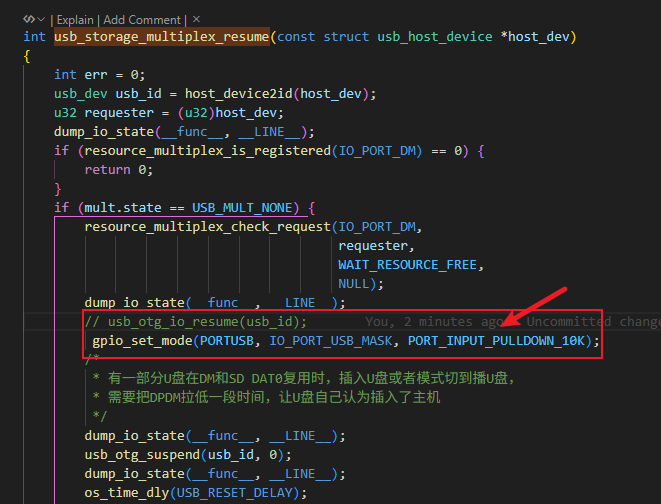Click the commented usb_otg_io_resume line
Viewport: 661px width, 504px height.
(196, 322)
